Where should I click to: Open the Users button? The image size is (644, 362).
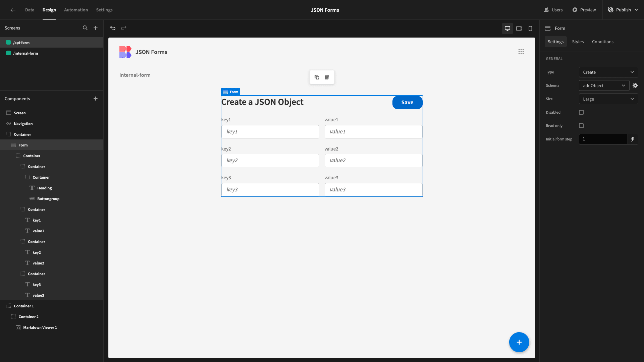(553, 10)
